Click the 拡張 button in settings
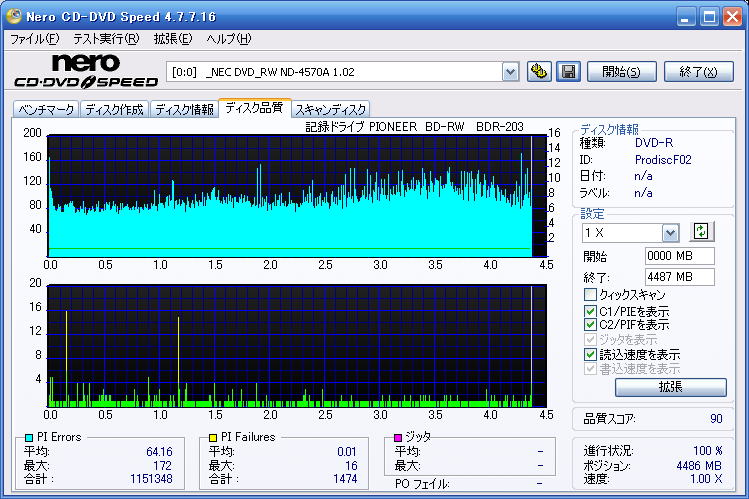The image size is (749, 499). [671, 387]
